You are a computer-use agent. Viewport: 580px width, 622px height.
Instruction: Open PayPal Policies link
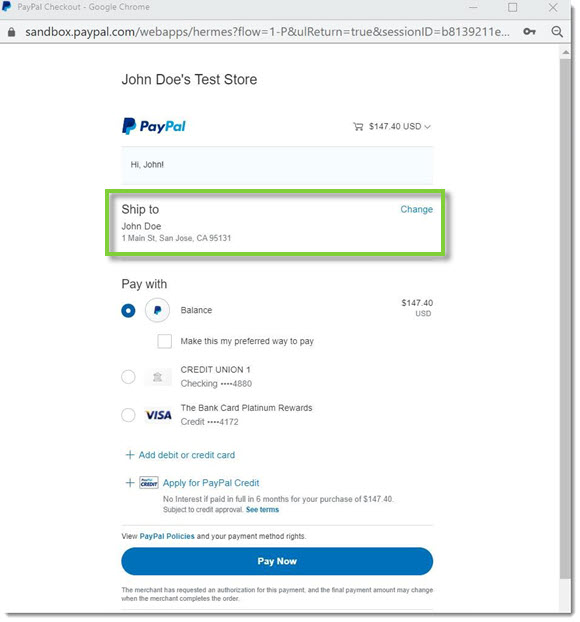(167, 536)
